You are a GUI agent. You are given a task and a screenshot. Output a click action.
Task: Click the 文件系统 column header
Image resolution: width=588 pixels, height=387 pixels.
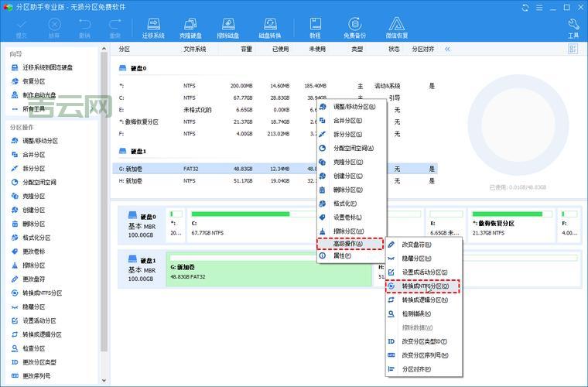point(195,49)
